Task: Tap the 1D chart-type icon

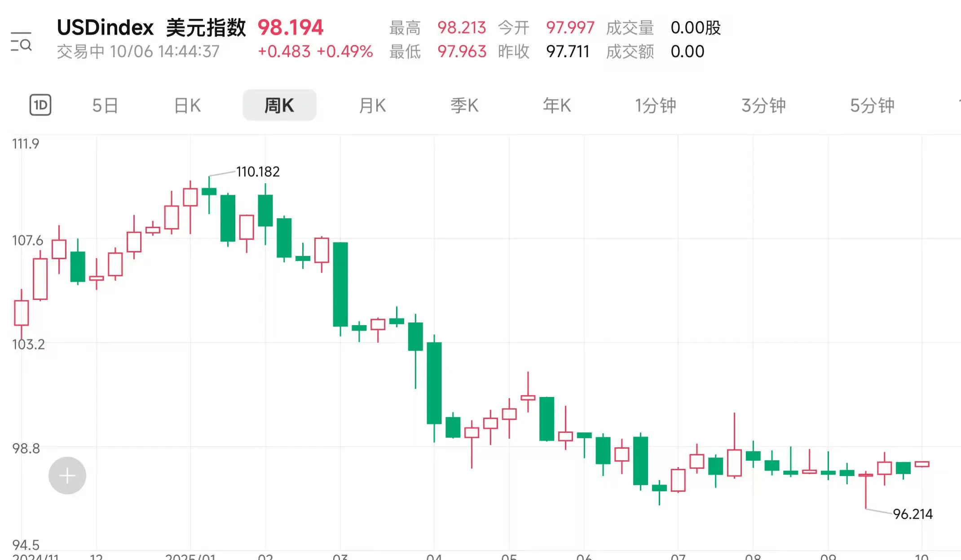Action: [x=40, y=105]
